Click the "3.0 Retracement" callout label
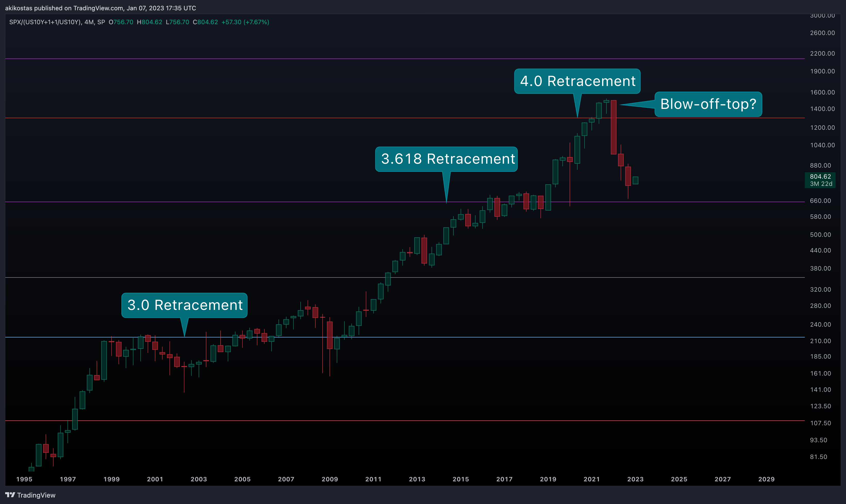 tap(184, 305)
